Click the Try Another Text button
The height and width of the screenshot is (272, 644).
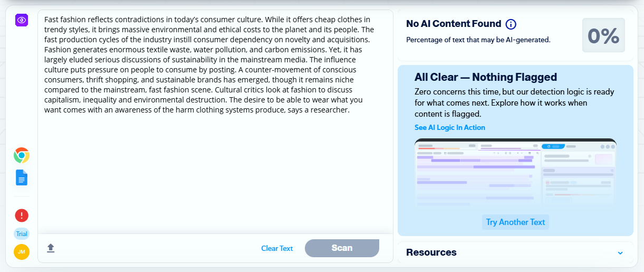515,222
